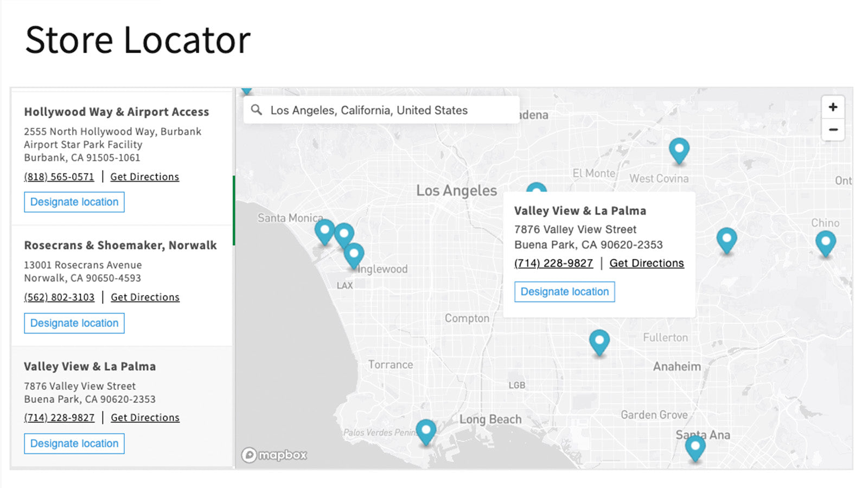Select the partial pin above the search bar
This screenshot has width=868, height=488.
(x=247, y=91)
